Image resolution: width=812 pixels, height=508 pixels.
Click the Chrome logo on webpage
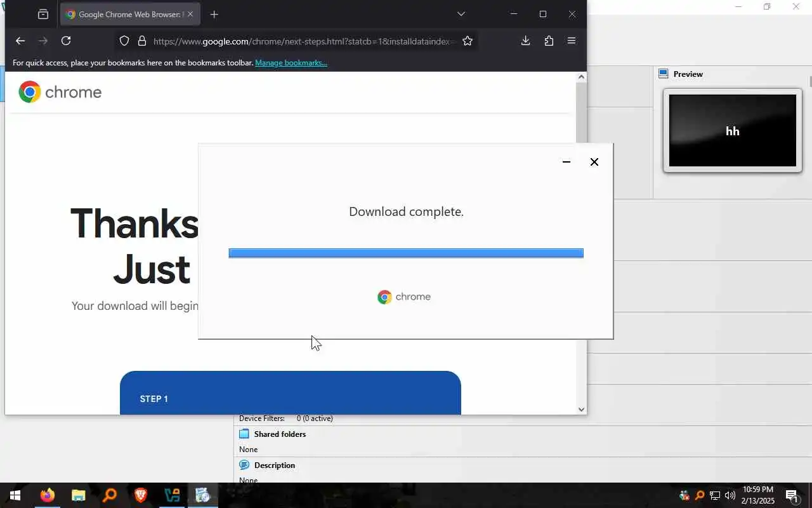tap(60, 92)
